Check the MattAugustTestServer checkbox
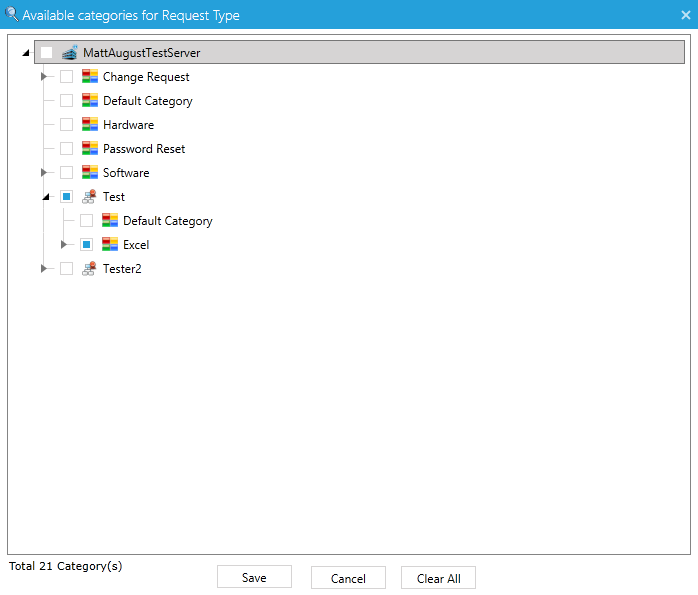698x595 pixels. (46, 53)
